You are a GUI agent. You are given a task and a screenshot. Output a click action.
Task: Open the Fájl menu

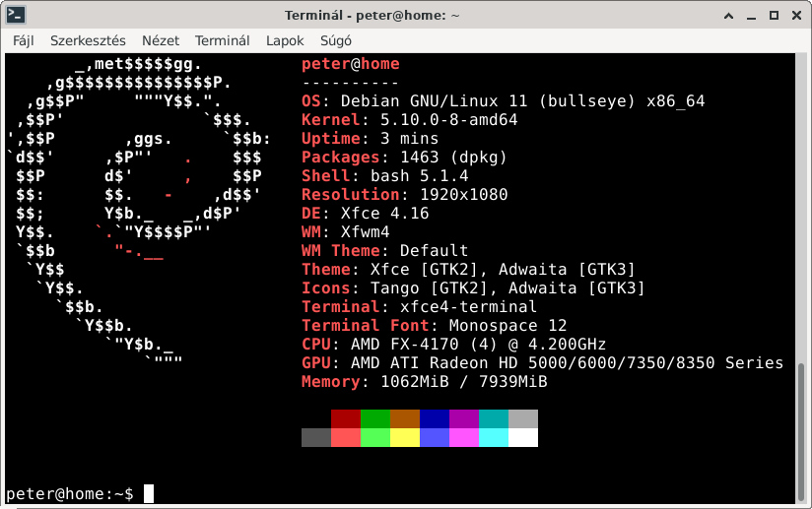point(24,40)
